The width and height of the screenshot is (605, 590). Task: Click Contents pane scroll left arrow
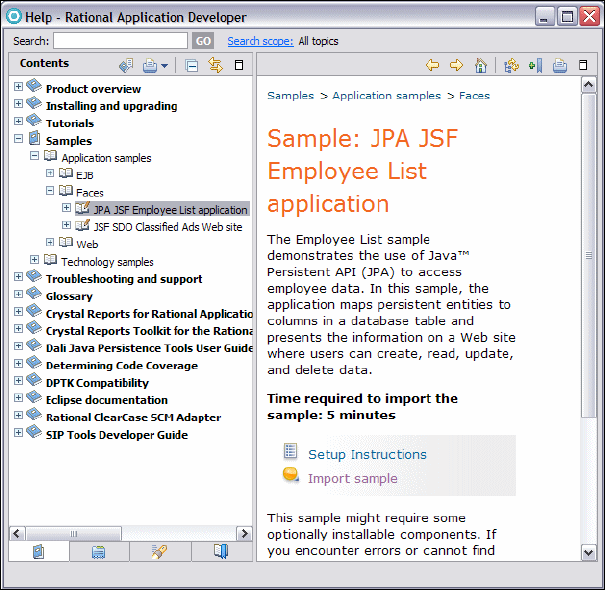17,533
